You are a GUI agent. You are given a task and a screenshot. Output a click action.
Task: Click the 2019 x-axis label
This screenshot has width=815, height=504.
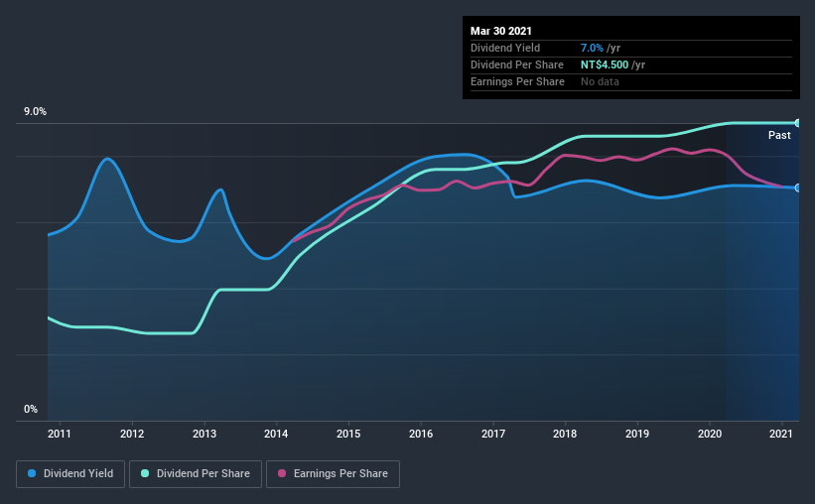[637, 434]
